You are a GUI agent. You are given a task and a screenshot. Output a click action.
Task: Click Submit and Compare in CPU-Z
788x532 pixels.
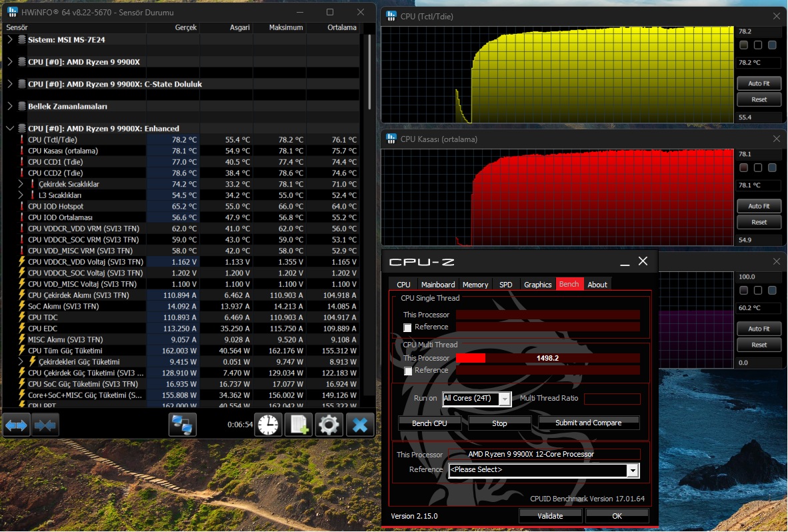pos(589,423)
